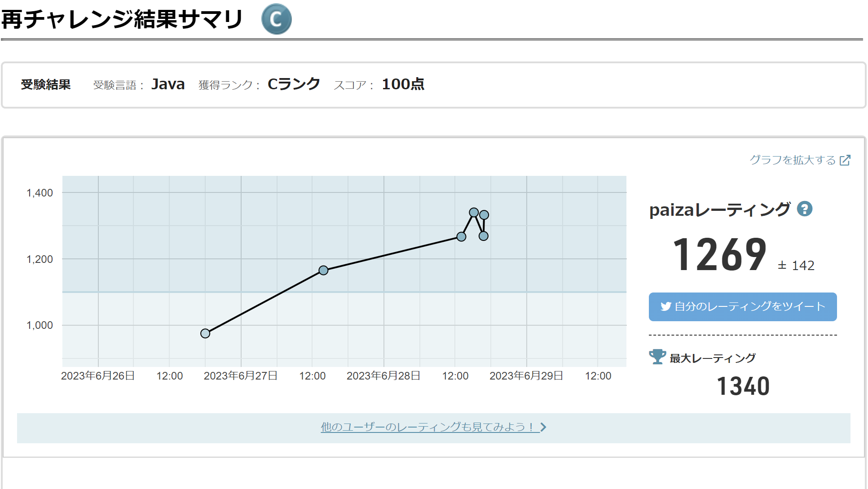This screenshot has height=489, width=868.
Task: Click the C rank badge icon
Action: (276, 19)
